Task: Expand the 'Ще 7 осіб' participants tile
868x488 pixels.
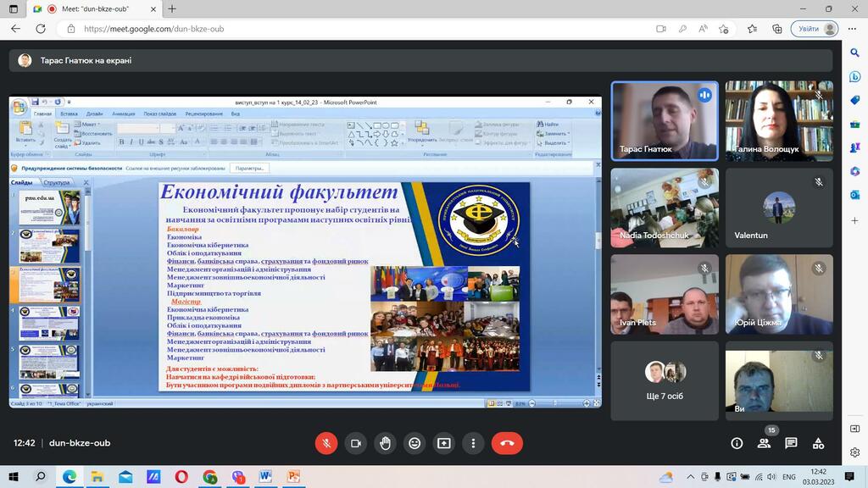Action: [665, 380]
